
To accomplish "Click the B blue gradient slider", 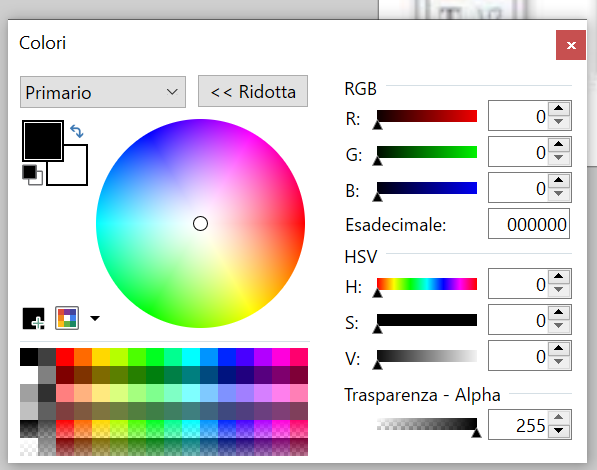I will [x=427, y=188].
